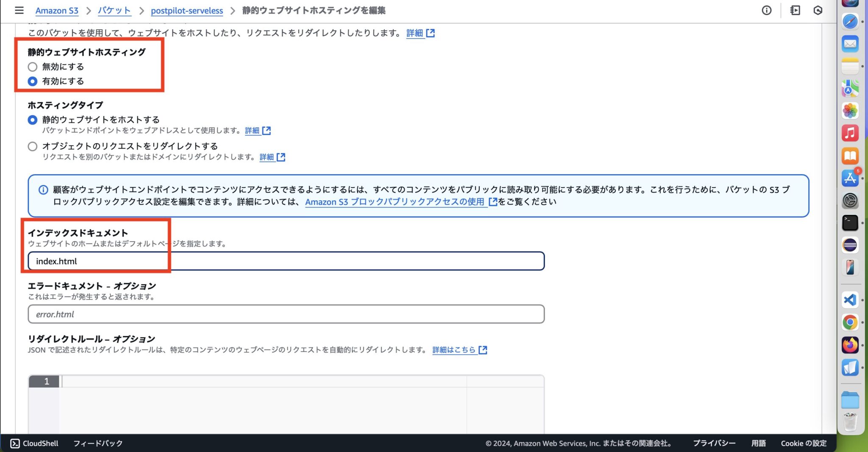Click フィードバック in the footer
Image resolution: width=868 pixels, height=452 pixels.
97,443
